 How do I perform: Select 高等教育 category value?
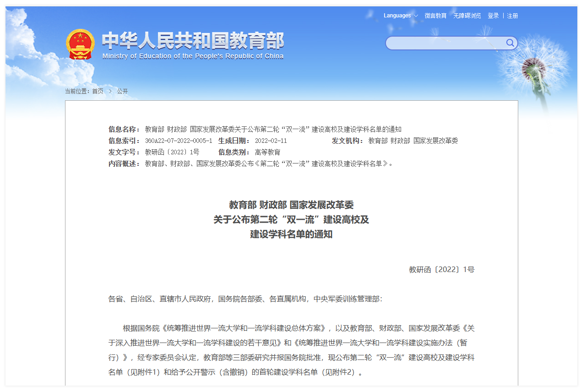coord(268,152)
